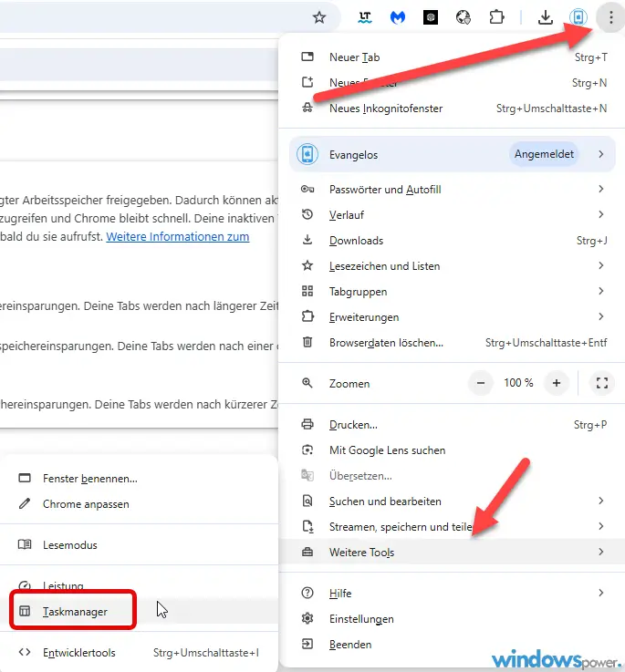
Task: Open the Verlauf history submenu
Action: tap(452, 214)
